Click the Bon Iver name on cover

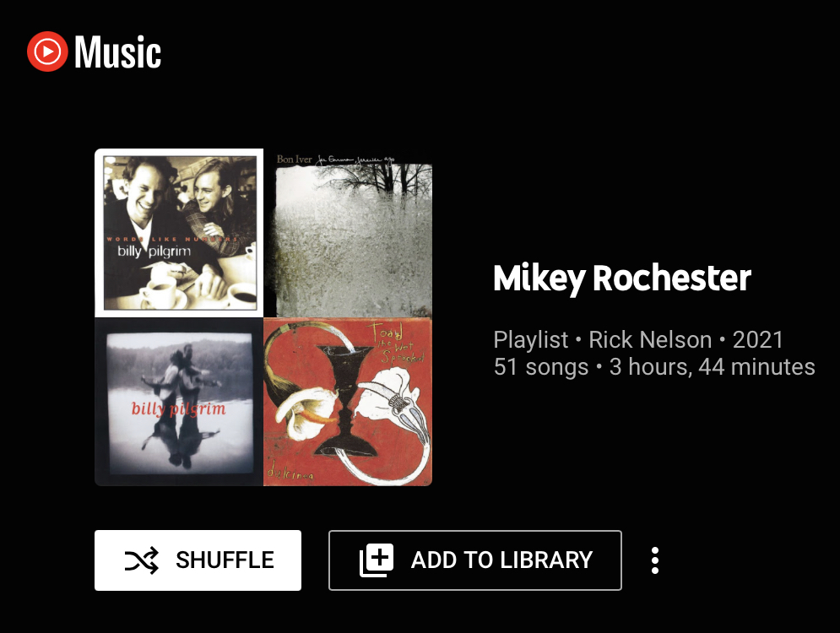pyautogui.click(x=294, y=159)
